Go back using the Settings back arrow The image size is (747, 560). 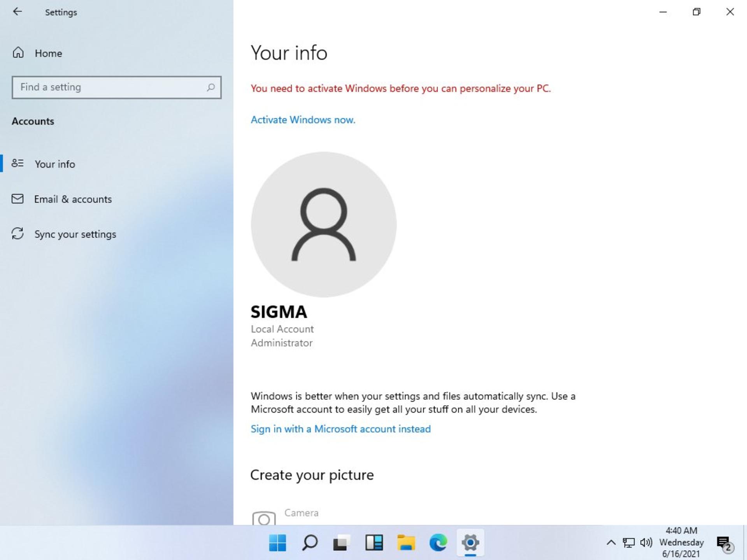(17, 12)
